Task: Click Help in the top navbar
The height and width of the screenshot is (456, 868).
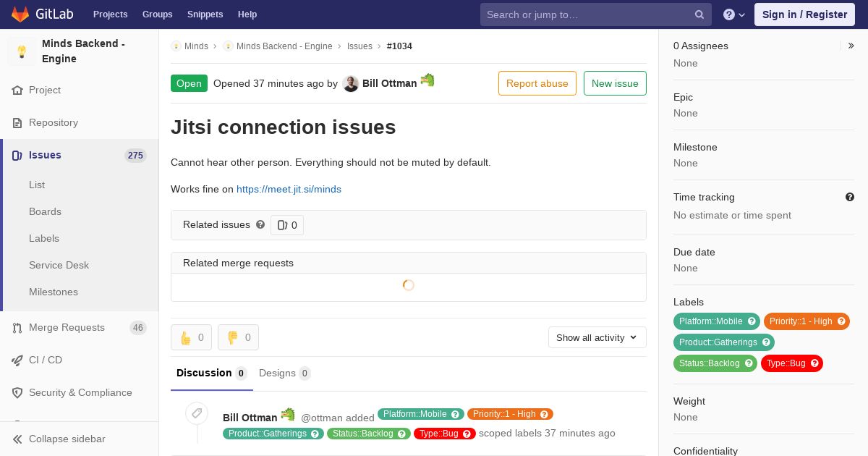Action: coord(247,14)
